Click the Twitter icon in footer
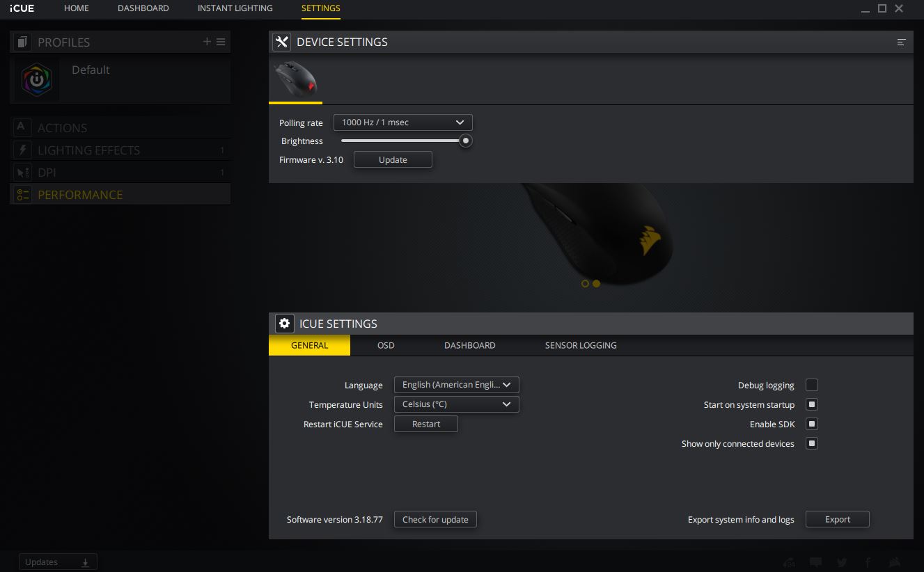Viewport: 924px width, 572px height. (x=842, y=562)
